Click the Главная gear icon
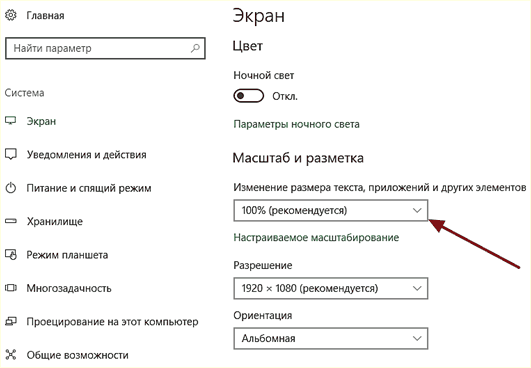This screenshot has height=368, width=531. (x=10, y=15)
